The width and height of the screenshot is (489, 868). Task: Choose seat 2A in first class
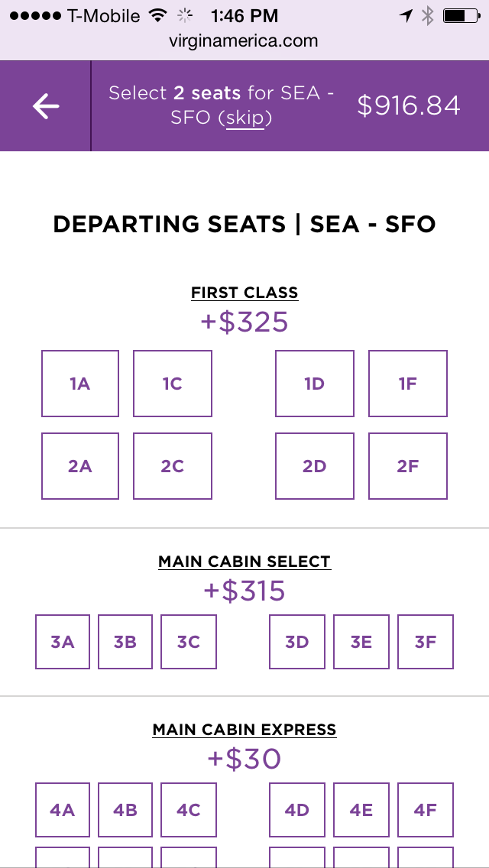(x=80, y=466)
